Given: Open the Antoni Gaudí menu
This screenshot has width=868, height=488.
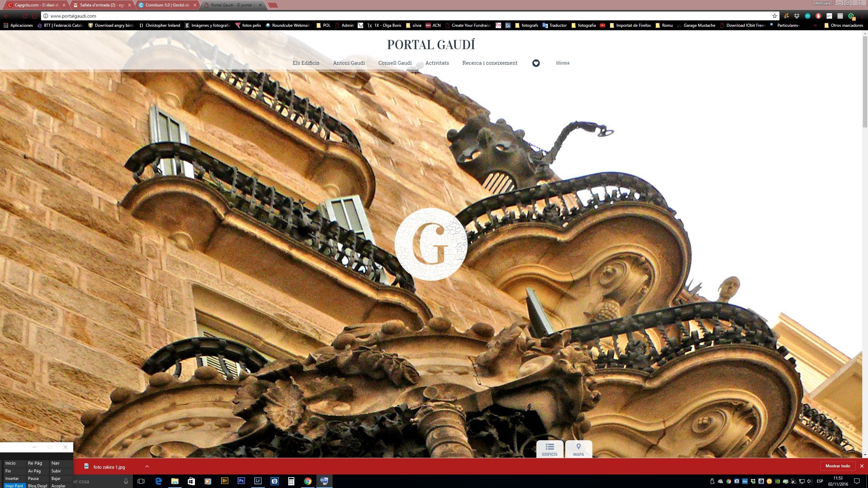Looking at the screenshot, I should (349, 63).
